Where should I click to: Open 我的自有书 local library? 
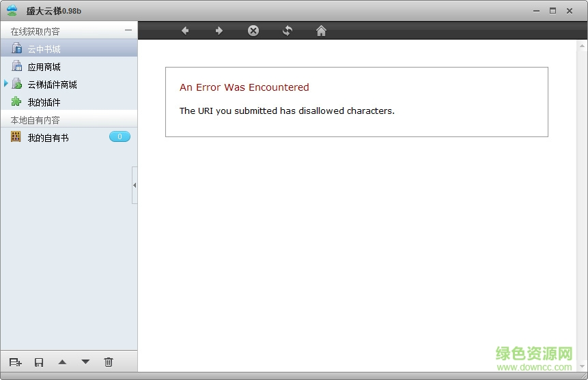point(48,138)
